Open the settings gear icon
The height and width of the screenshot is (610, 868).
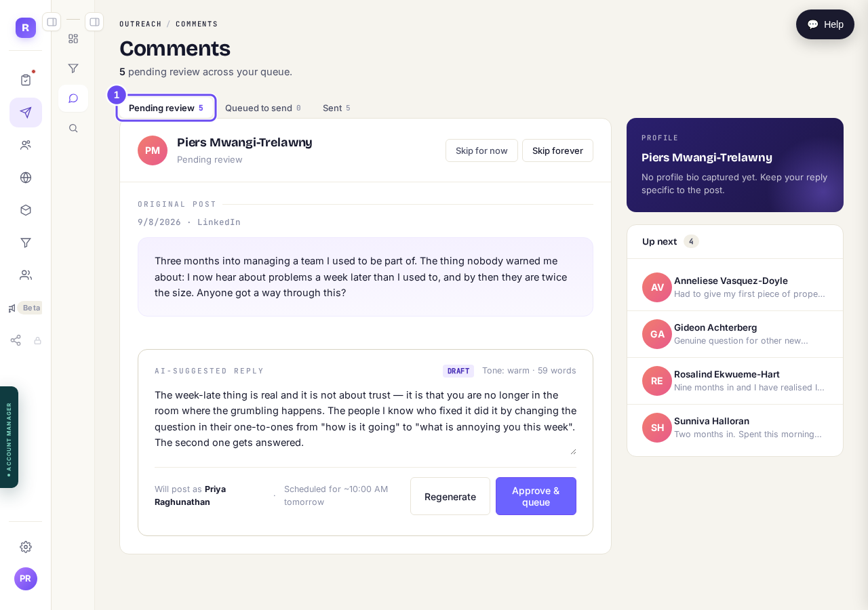click(26, 547)
